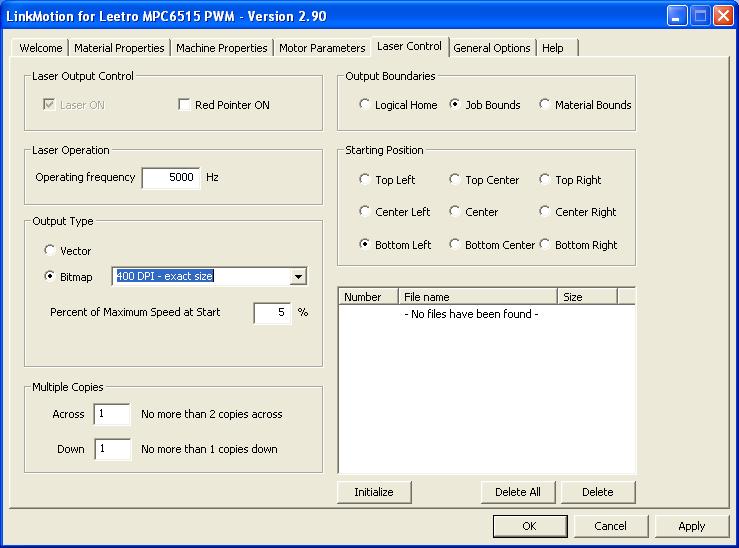Enable the Red Pointer ON checkbox
The height and width of the screenshot is (548, 739).
point(184,105)
